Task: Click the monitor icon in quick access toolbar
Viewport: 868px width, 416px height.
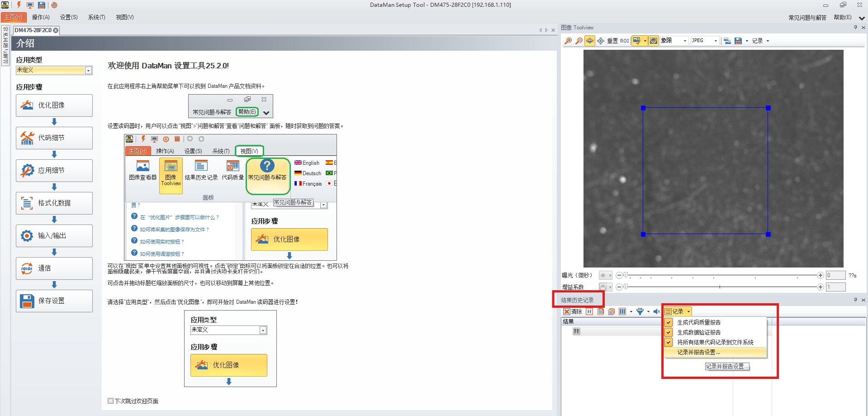Action: [30, 5]
